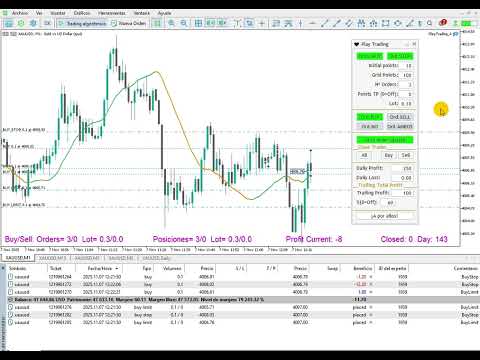Image resolution: width=480 pixels, height=360 pixels.
Task: Click the green Grid BUY button
Action: (370, 117)
